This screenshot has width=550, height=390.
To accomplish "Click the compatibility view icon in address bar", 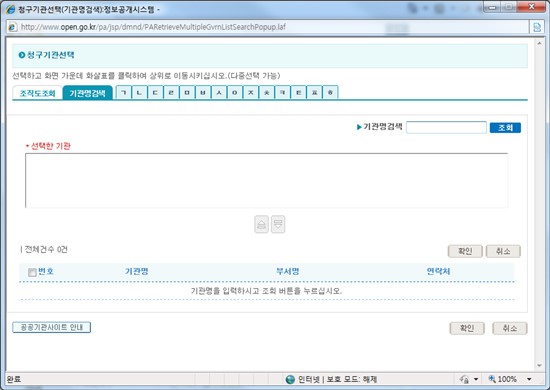I will click(537, 27).
